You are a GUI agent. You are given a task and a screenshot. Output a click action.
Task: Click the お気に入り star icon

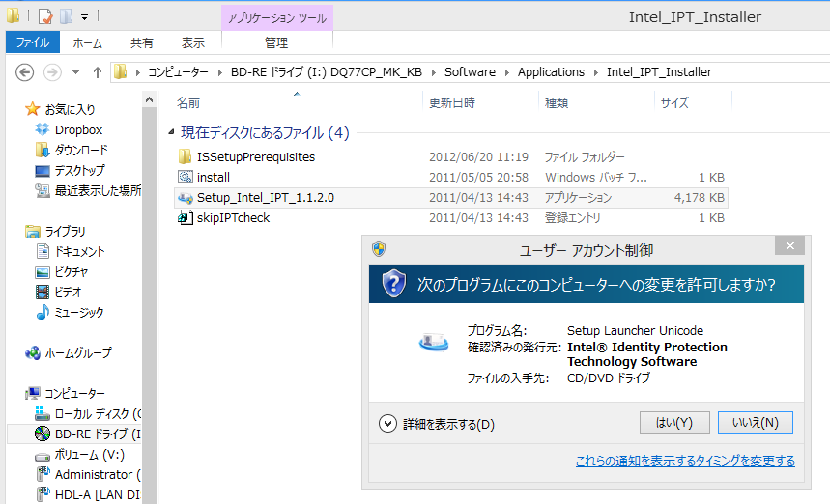pos(32,109)
